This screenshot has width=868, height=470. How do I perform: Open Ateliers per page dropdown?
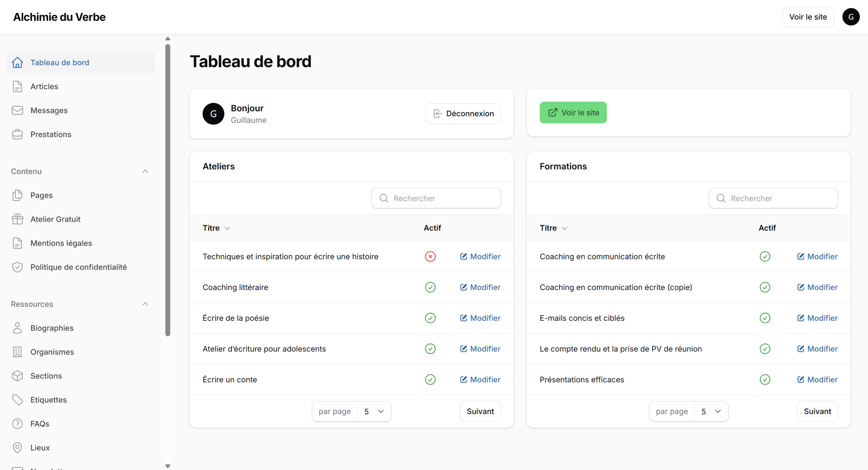374,411
